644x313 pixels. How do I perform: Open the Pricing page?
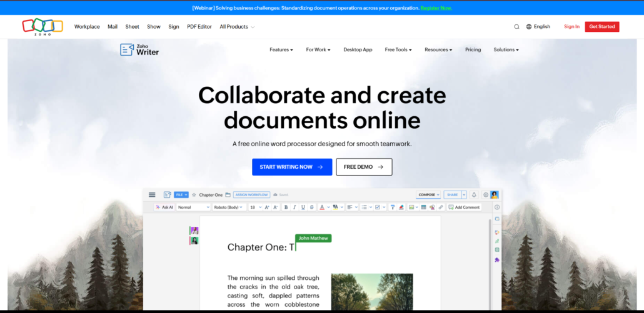(x=473, y=49)
